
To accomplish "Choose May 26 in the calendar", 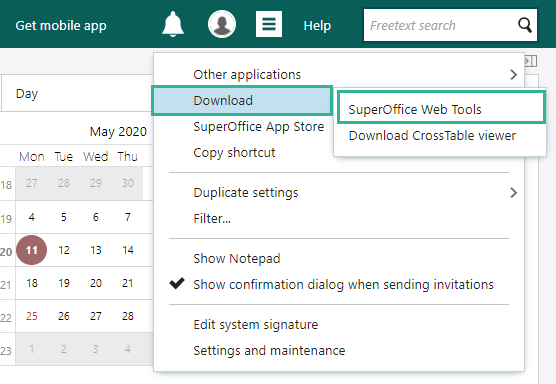I will pos(64,316).
